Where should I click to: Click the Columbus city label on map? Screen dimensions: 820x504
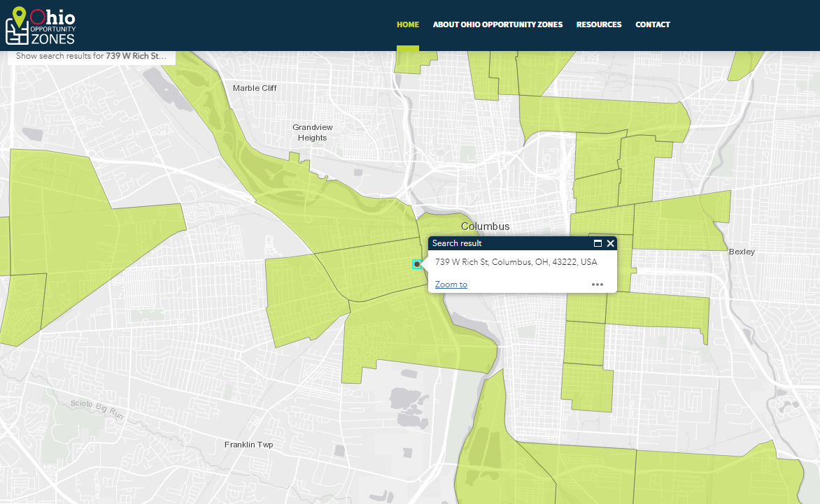(485, 226)
